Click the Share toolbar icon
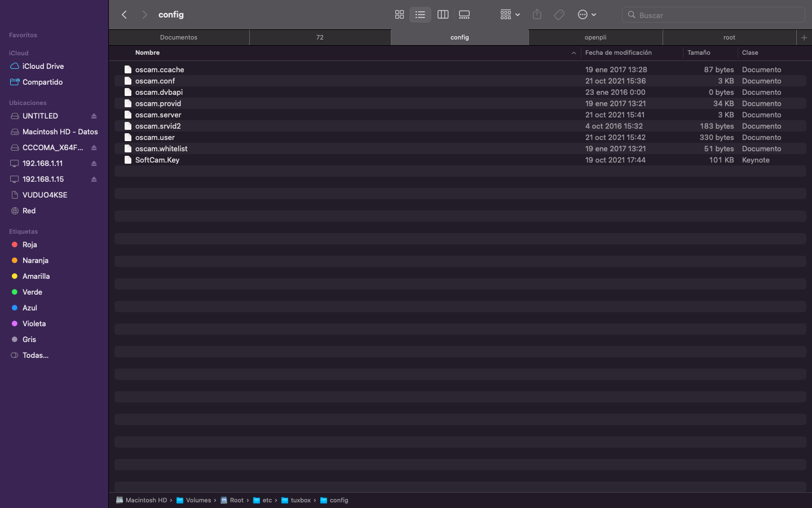The height and width of the screenshot is (508, 812). coord(537,15)
